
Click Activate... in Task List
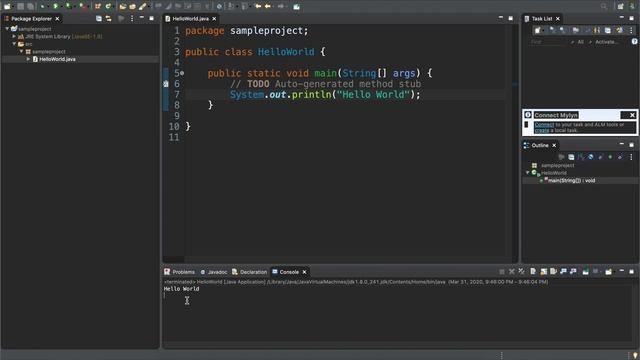607,42
